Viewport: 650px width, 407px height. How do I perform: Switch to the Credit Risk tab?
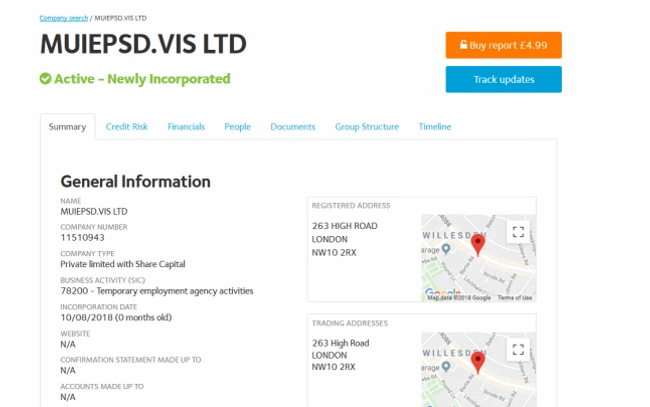pyautogui.click(x=127, y=127)
